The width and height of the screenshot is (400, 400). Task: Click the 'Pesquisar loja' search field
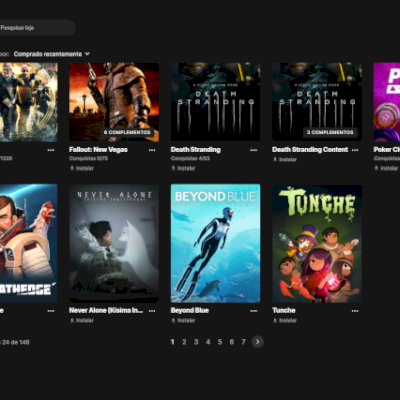pos(37,28)
